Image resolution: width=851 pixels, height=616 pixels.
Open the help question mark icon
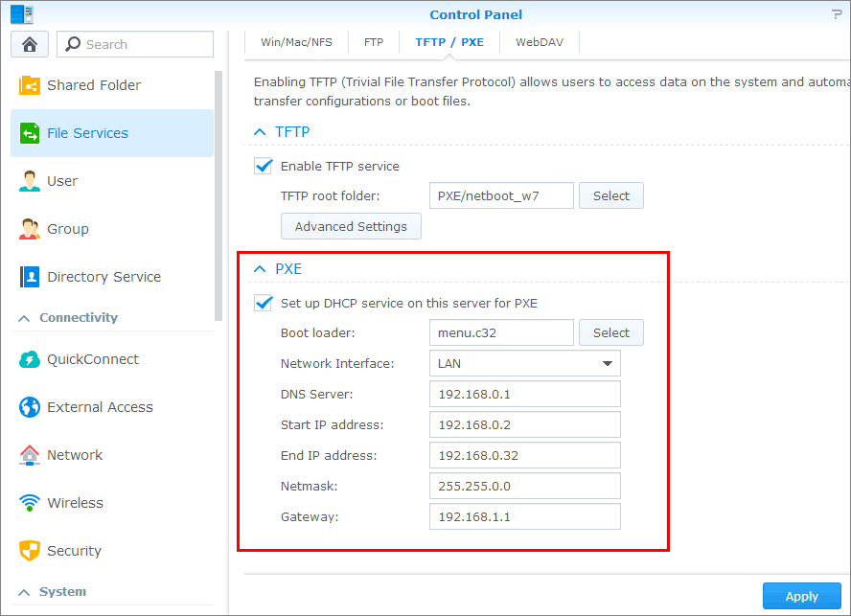(x=837, y=14)
